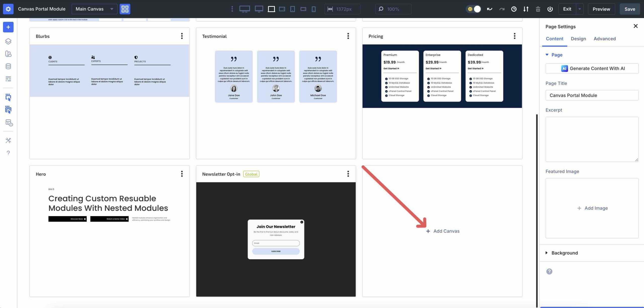
Task: Expand the Background settings group
Action: pos(564,253)
